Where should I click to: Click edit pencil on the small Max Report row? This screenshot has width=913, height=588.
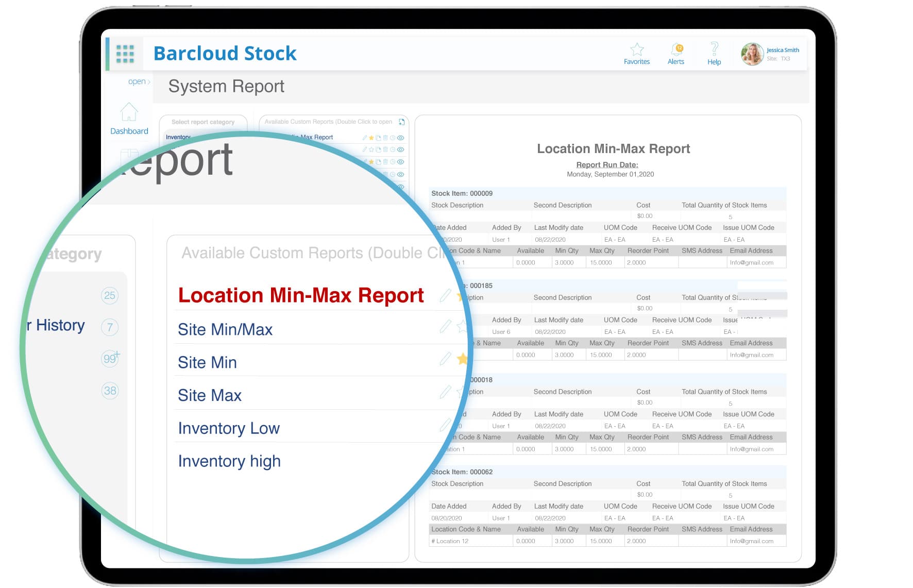pyautogui.click(x=365, y=138)
